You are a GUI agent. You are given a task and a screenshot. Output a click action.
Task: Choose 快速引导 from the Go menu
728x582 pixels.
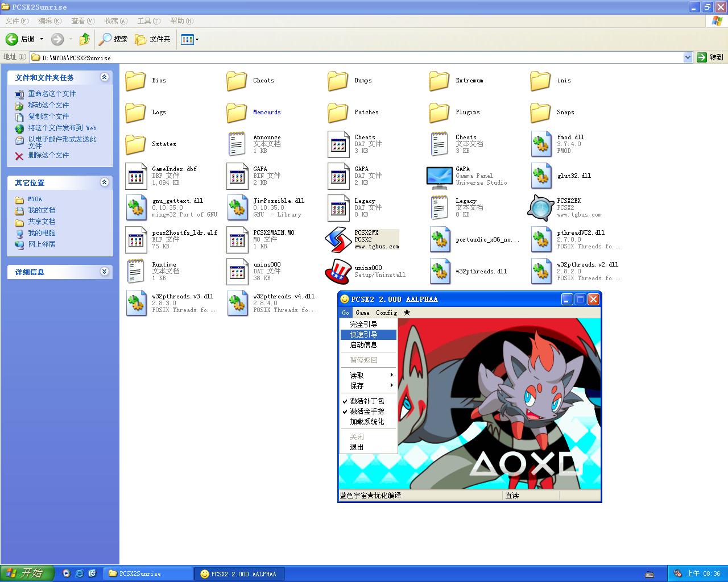(x=364, y=335)
